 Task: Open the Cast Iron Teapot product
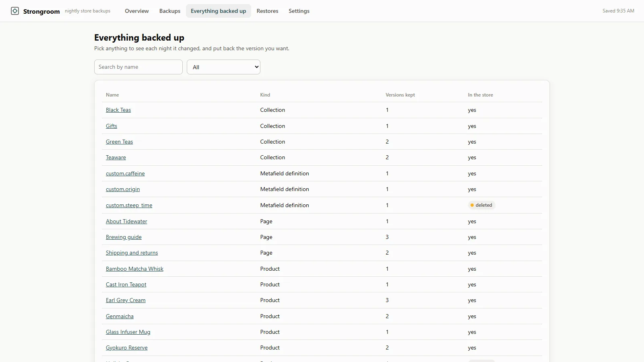[x=126, y=285]
